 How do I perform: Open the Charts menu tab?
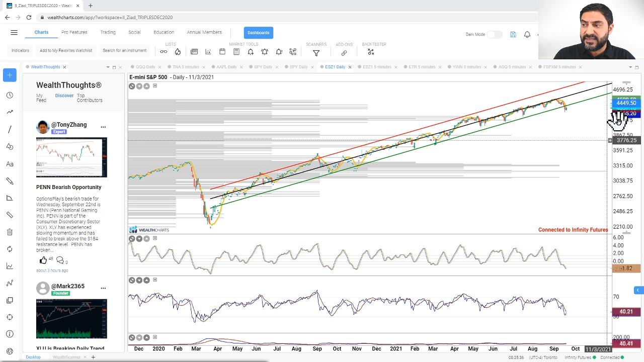[x=41, y=32]
